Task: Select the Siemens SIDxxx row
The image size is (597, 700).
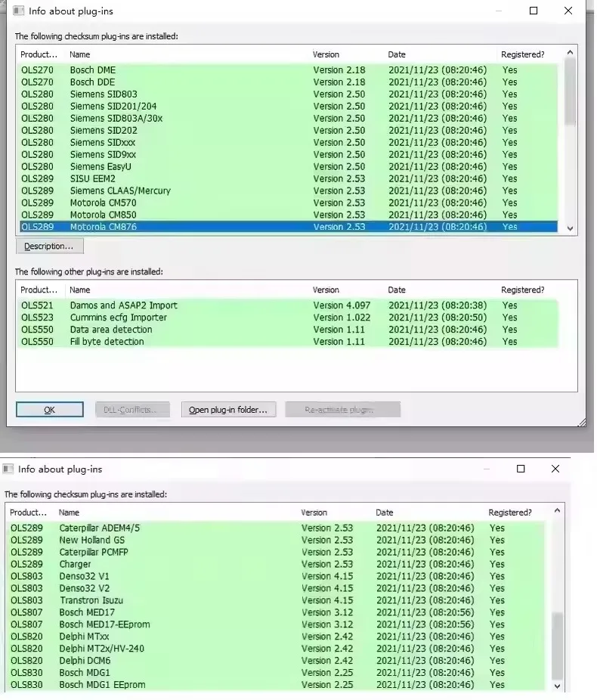Action: click(289, 142)
